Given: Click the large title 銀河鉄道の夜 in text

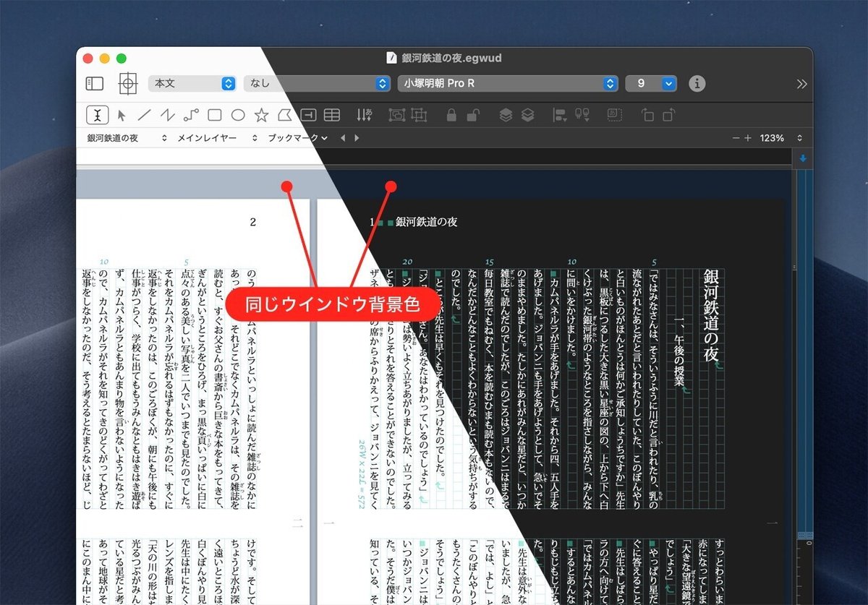Looking at the screenshot, I should click(x=711, y=316).
